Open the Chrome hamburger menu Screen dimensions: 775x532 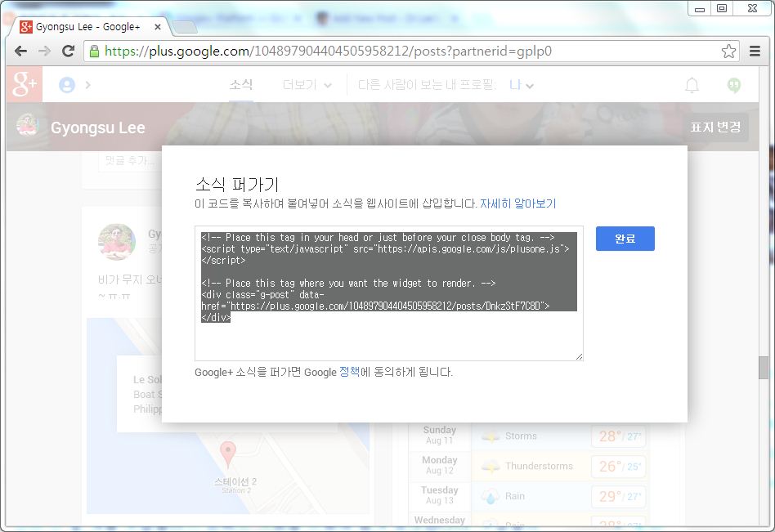pyautogui.click(x=755, y=51)
